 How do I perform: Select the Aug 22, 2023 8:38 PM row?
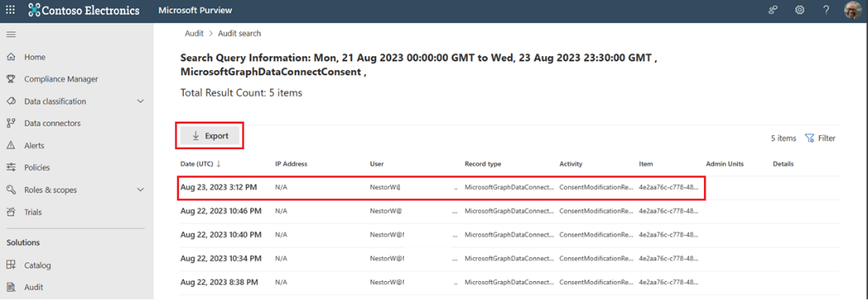pyautogui.click(x=510, y=282)
